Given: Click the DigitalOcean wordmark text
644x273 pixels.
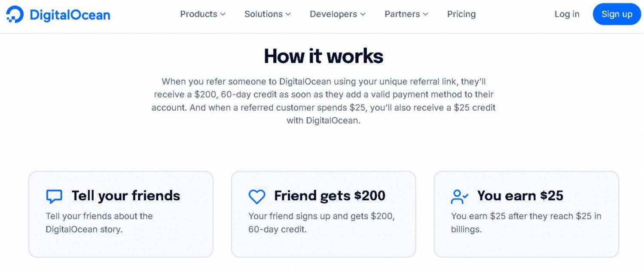Looking at the screenshot, I should (70, 15).
